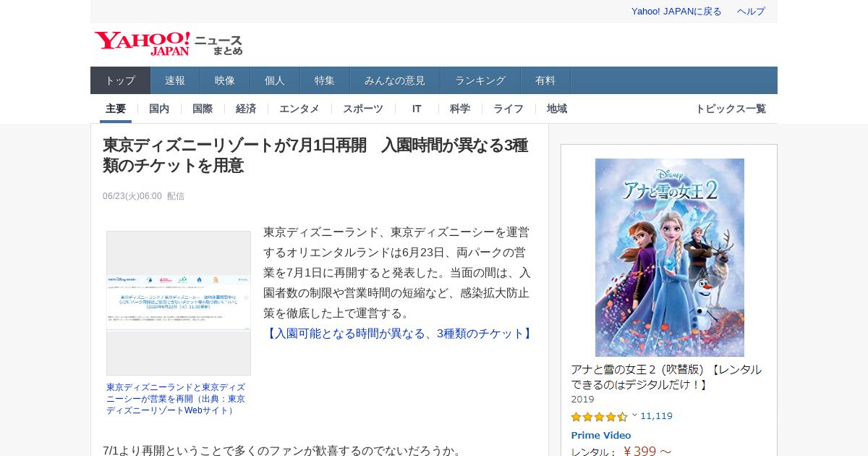Click the 11,119 reviews count
868x456 pixels.
(x=656, y=416)
